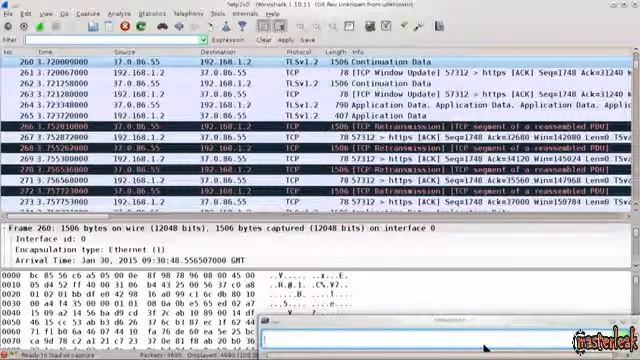The width and height of the screenshot is (640, 360).
Task: Start a new live capture (green fin)
Action: (40, 27)
